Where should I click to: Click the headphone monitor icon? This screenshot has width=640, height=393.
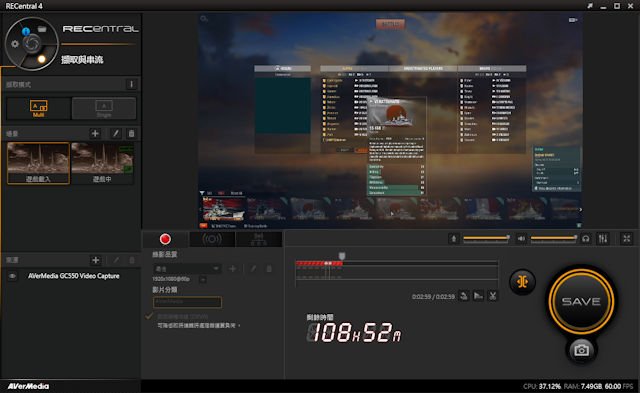tap(586, 239)
